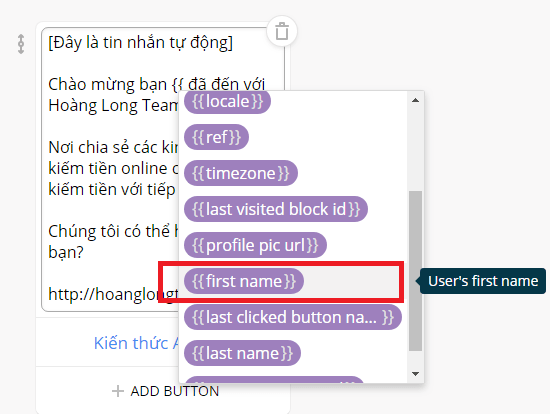Pick the {{locale}} variable

pyautogui.click(x=227, y=101)
